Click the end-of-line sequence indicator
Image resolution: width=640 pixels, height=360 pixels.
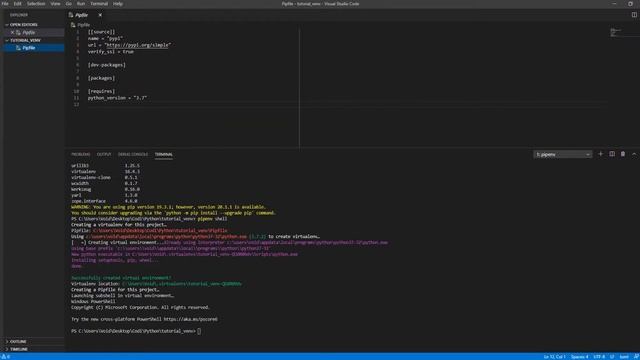pyautogui.click(x=612, y=357)
